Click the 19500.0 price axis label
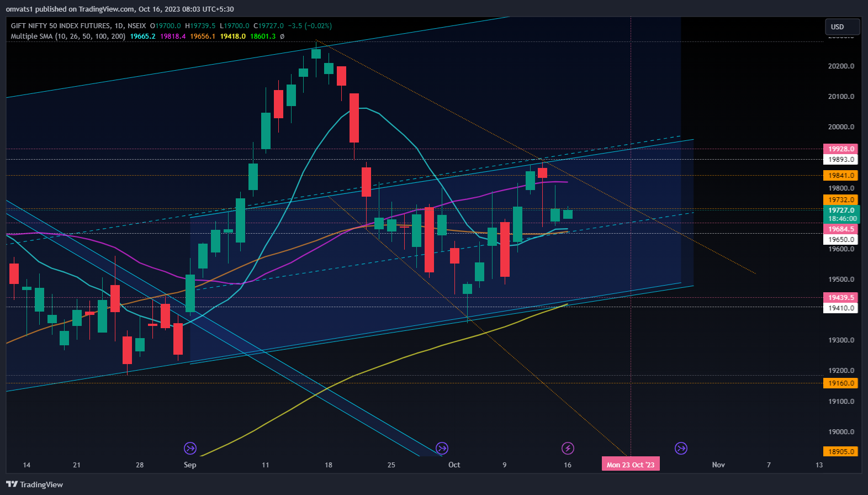The height and width of the screenshot is (495, 868). click(x=841, y=280)
